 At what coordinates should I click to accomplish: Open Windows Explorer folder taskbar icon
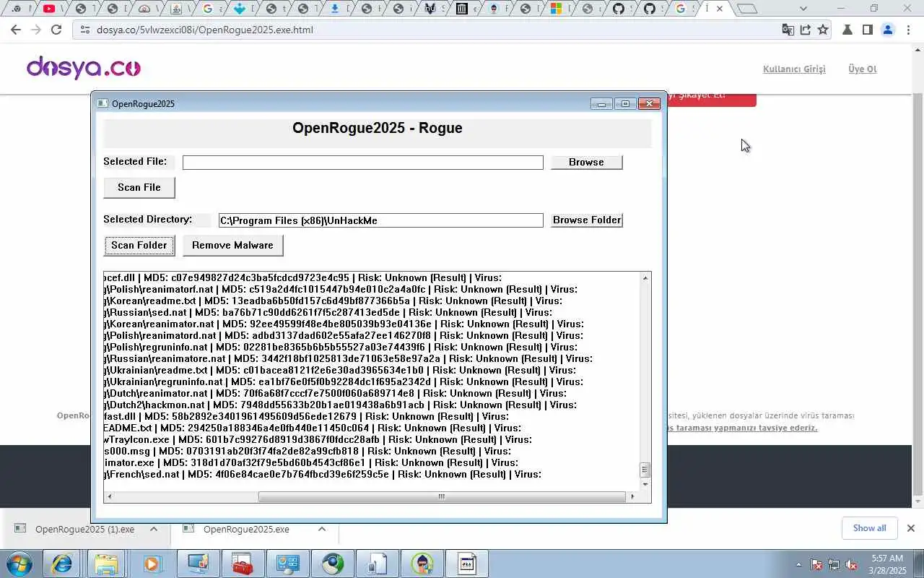pyautogui.click(x=106, y=564)
